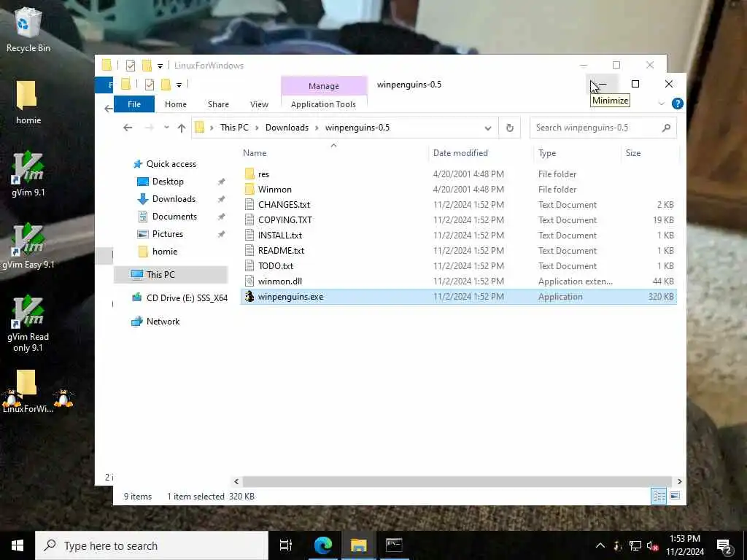Open the Recycle Bin desktop icon
Viewport: 747px width, 560px height.
[28, 29]
